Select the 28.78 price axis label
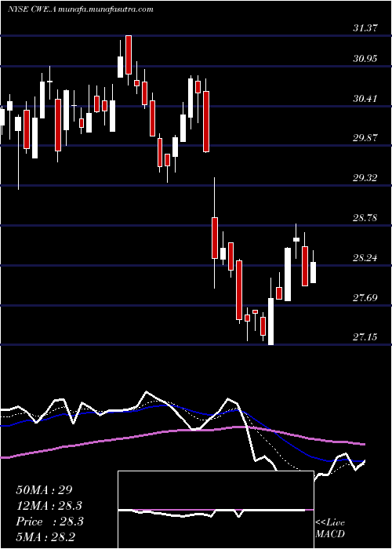Image resolution: width=392 pixels, height=549 pixels. (x=365, y=218)
